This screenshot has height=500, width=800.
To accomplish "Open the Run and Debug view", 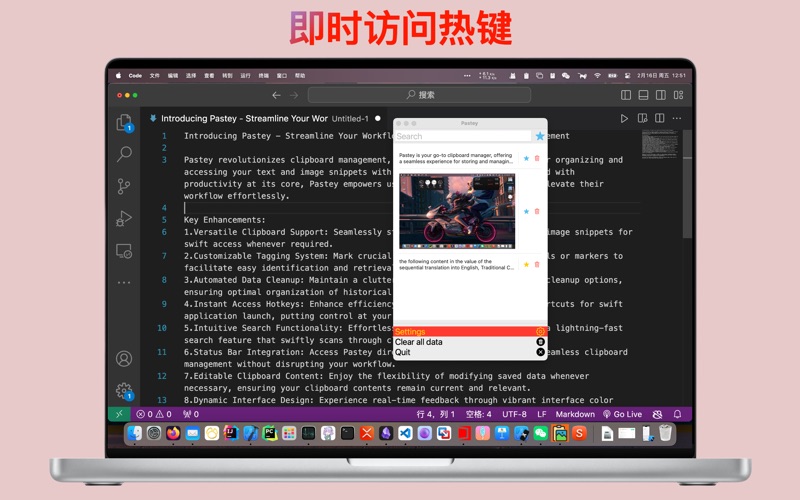I will (124, 218).
